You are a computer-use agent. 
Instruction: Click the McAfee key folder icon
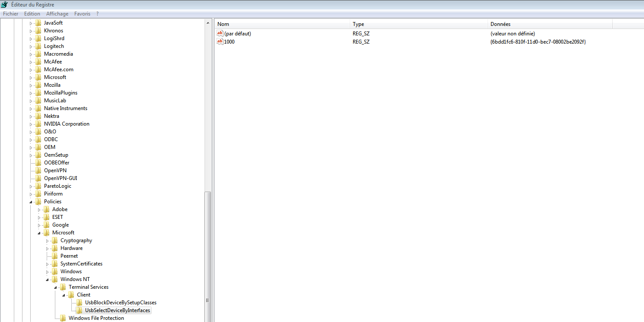pos(38,61)
